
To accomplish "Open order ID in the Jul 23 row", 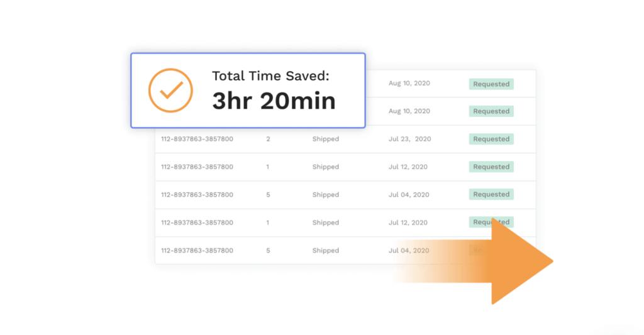I will tap(197, 139).
